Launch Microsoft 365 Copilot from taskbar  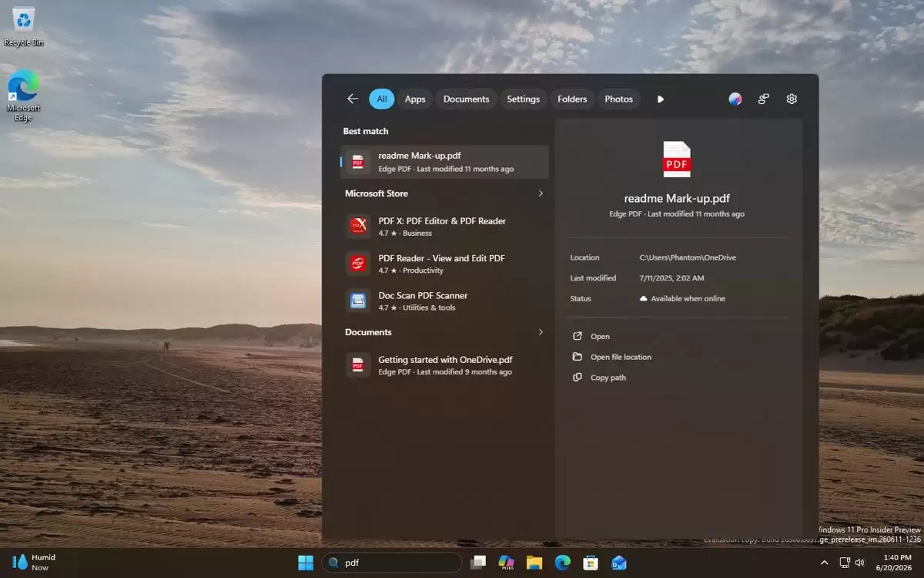[507, 563]
